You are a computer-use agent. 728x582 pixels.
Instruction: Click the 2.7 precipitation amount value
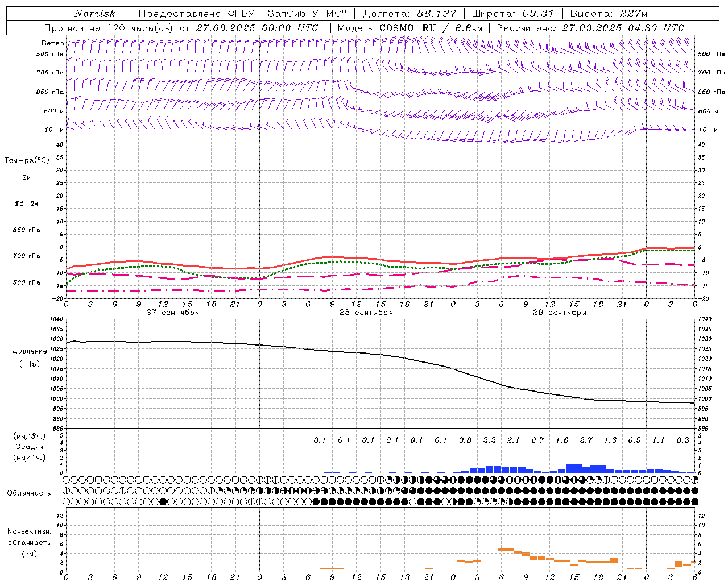[586, 440]
